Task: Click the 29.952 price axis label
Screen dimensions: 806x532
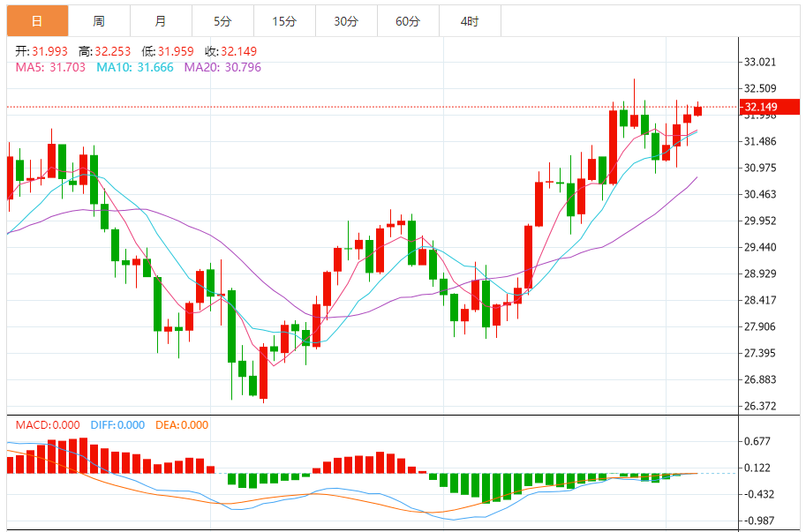Action: tap(760, 221)
